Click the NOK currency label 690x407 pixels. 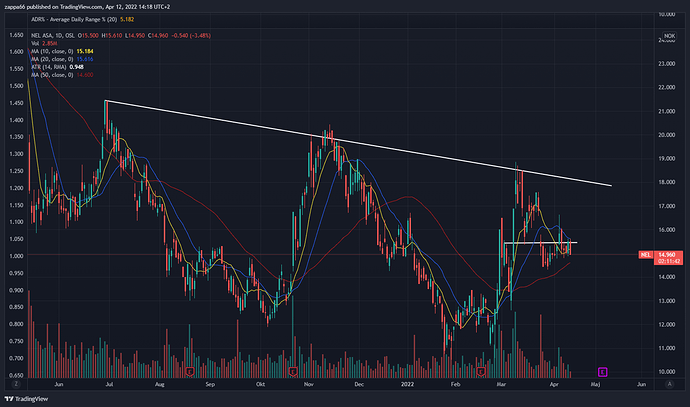(x=669, y=36)
